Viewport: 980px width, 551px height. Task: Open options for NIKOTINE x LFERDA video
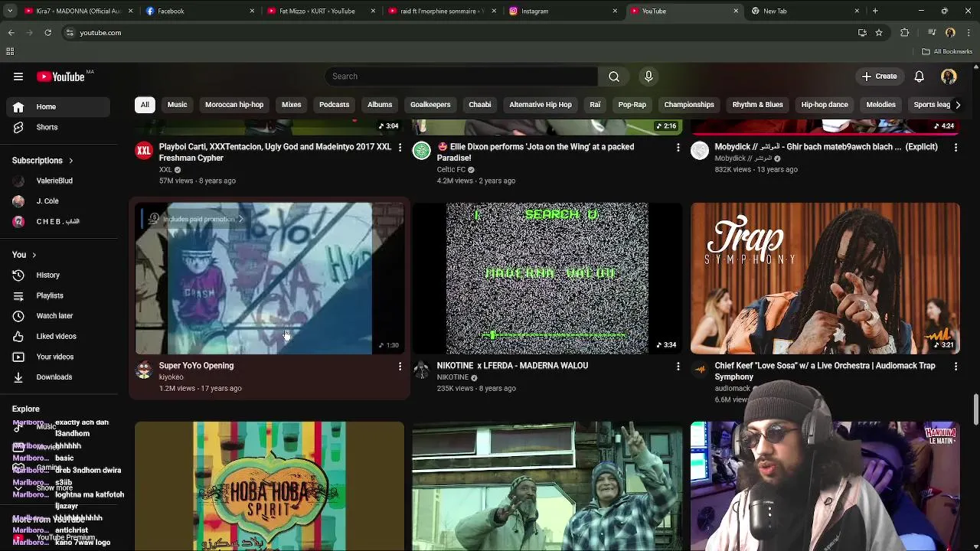[x=678, y=367]
